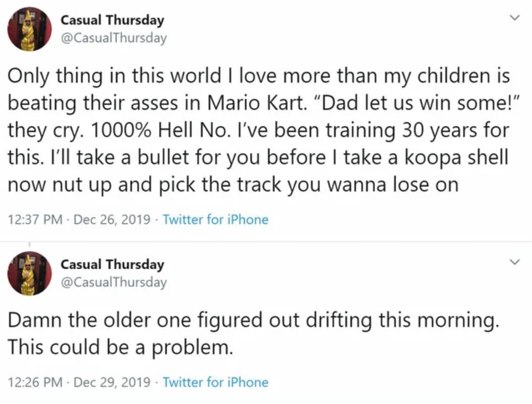Click the profile avatar on the second tweet
The width and height of the screenshot is (532, 404).
click(29, 273)
